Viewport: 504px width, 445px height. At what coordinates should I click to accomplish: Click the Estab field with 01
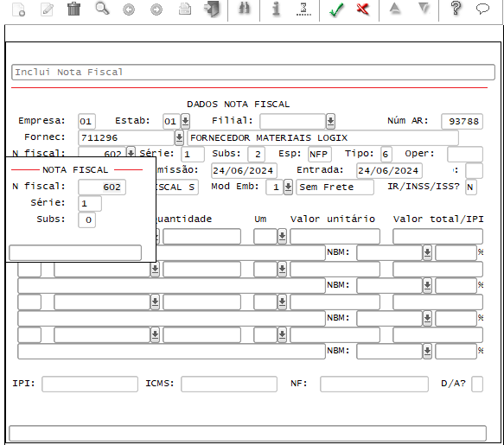pos(172,121)
